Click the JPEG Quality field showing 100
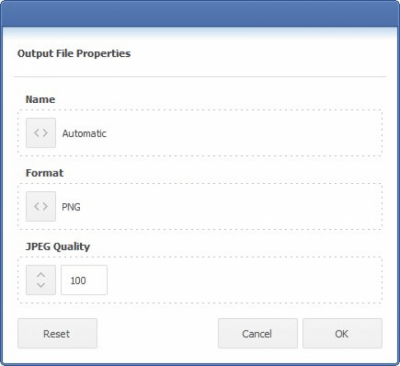 pyautogui.click(x=84, y=280)
